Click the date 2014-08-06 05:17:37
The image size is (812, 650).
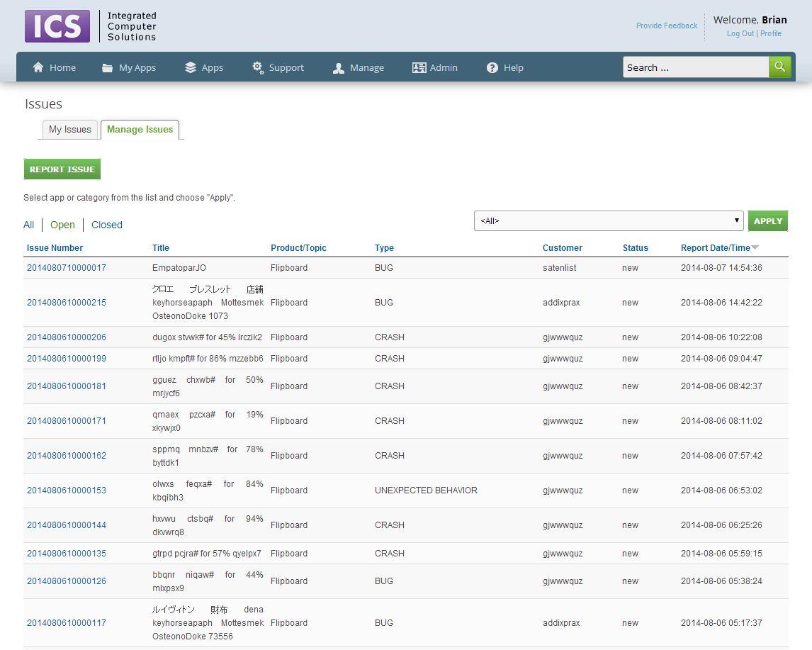[721, 623]
